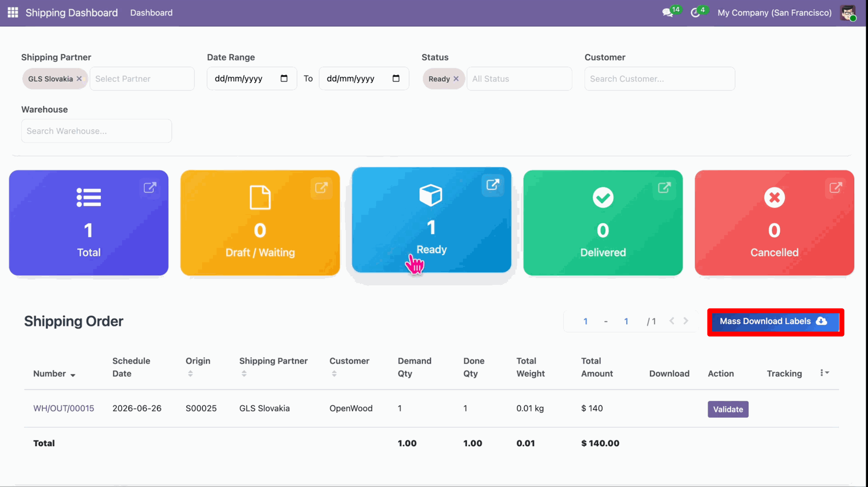Open the All Status dropdown field
The width and height of the screenshot is (868, 487).
(x=519, y=79)
